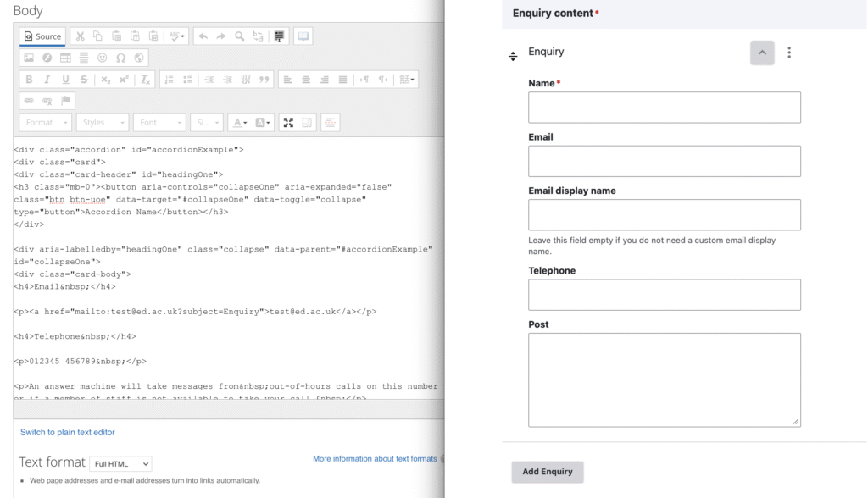Click the Add Enquiry button
Viewport: 868px width, 498px height.
546,472
